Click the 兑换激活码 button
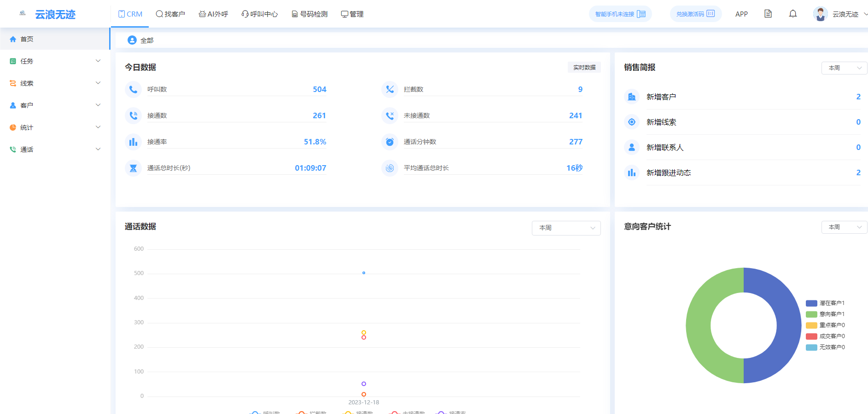The image size is (868, 414). (695, 14)
